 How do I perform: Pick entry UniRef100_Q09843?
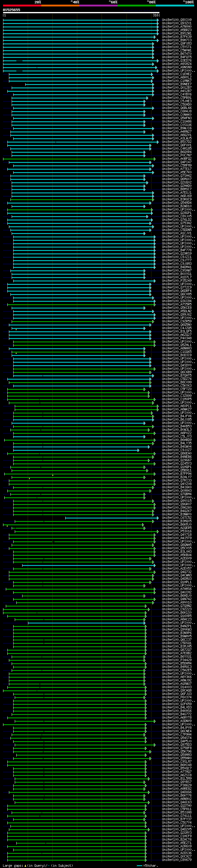tap(177, 491)
